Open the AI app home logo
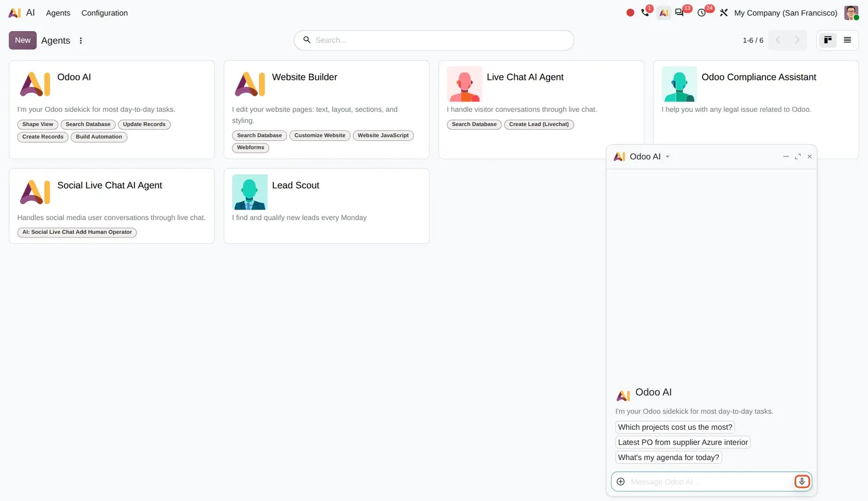 (15, 12)
